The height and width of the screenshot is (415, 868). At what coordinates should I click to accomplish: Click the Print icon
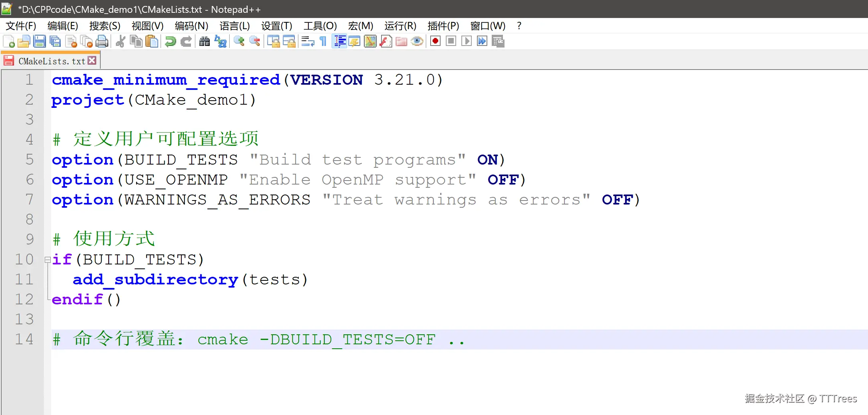(x=102, y=41)
